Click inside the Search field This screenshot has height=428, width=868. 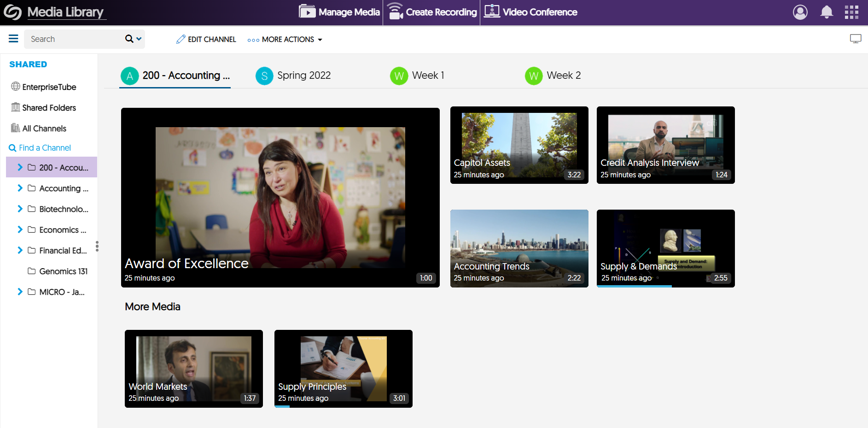click(x=74, y=39)
